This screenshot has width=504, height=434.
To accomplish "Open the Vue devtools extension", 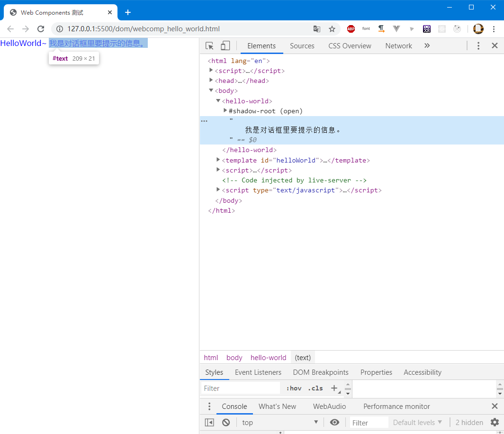I will pos(396,29).
